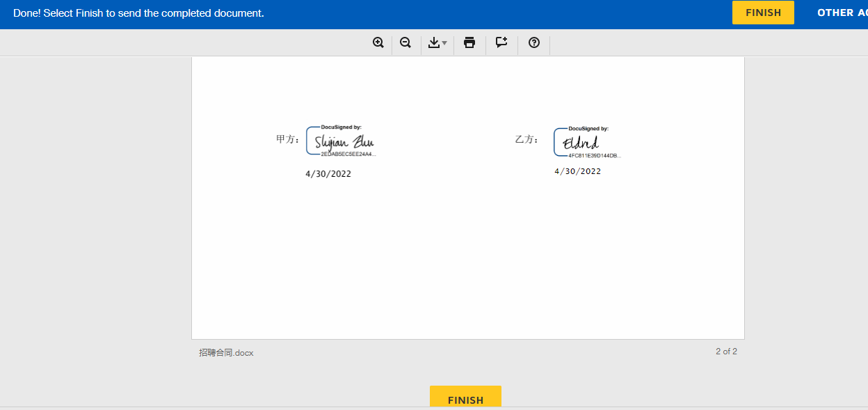
Task: Click FINISH in the top banner
Action: point(763,12)
